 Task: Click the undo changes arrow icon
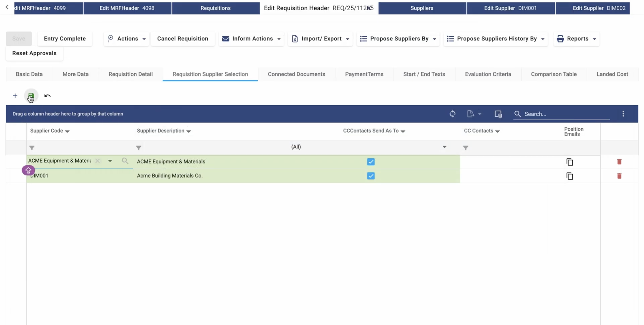tap(47, 96)
